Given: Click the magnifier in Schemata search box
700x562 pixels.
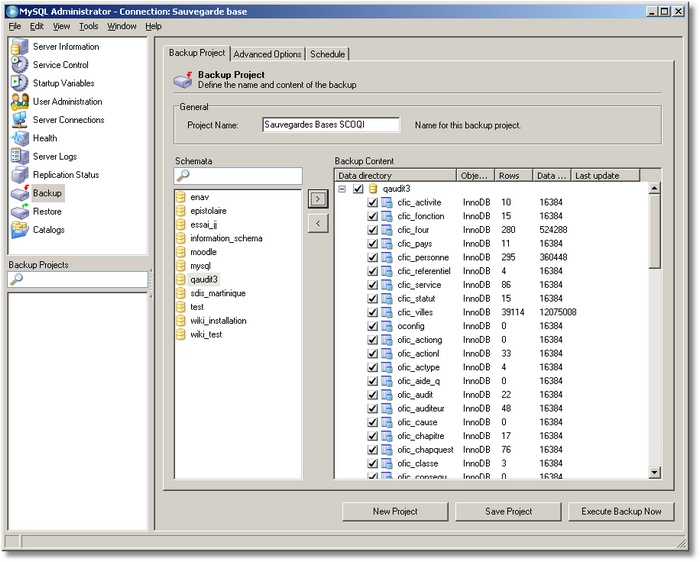Looking at the screenshot, I should click(x=183, y=175).
